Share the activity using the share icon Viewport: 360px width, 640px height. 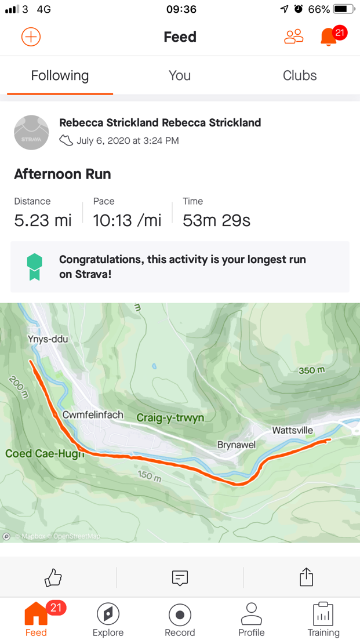click(306, 577)
